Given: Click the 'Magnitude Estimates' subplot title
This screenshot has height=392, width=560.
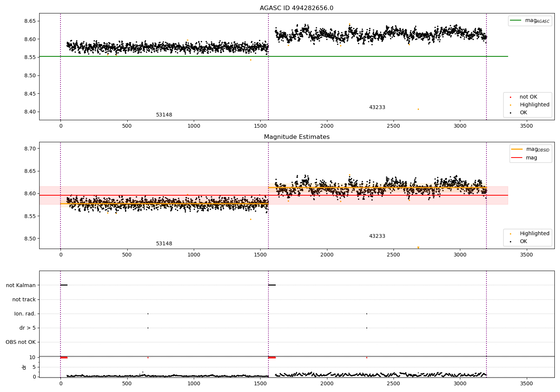Looking at the screenshot, I should coord(296,137).
